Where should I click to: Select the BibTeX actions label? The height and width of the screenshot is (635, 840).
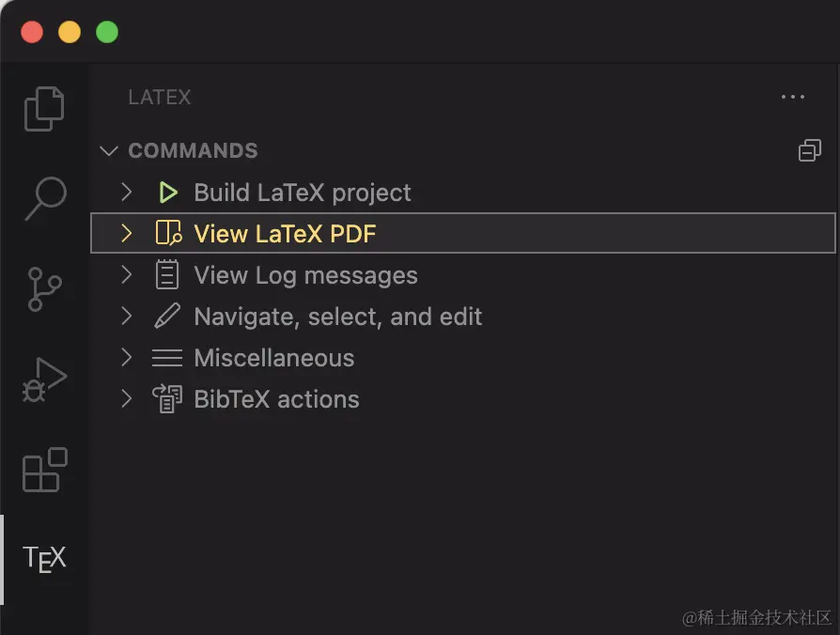coord(276,399)
